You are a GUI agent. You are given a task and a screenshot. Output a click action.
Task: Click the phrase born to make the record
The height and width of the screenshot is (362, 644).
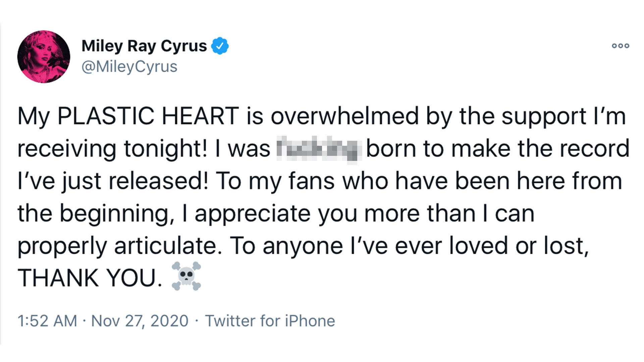(x=497, y=148)
